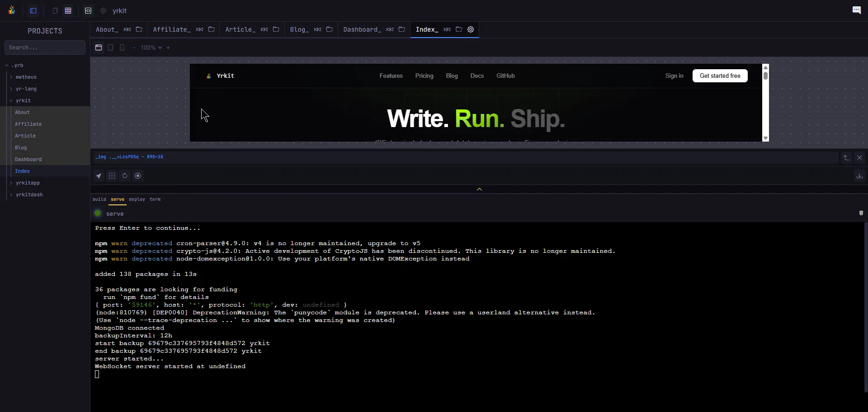
Task: Open the deploy terminal tab
Action: click(137, 199)
